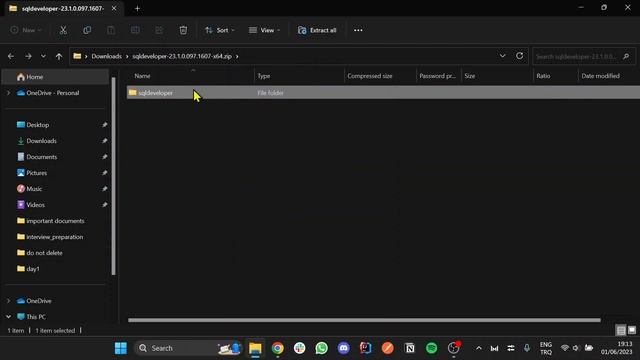
Task: Open the recent locations chevron
Action: (x=43, y=56)
